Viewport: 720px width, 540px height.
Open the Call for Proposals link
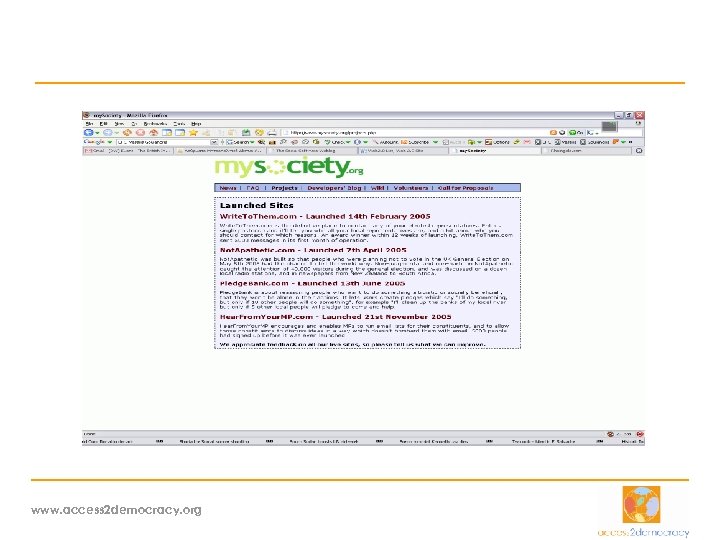[x=465, y=188]
